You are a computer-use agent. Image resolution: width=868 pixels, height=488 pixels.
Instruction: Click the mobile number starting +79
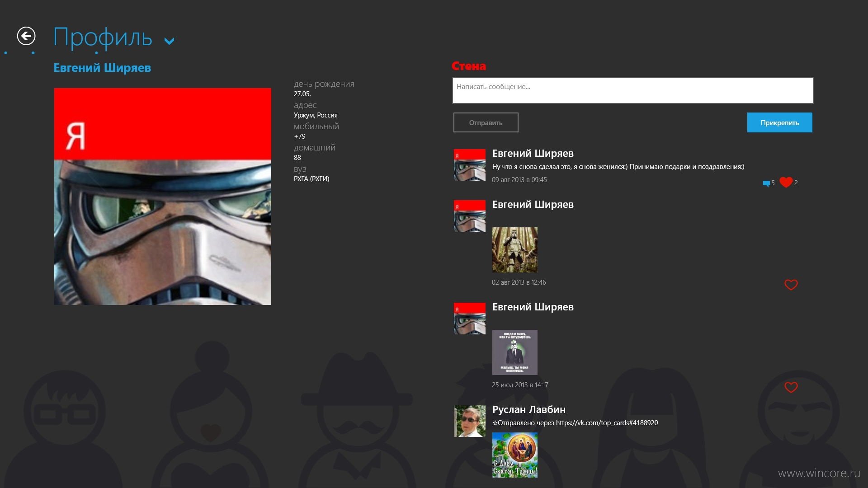click(299, 136)
